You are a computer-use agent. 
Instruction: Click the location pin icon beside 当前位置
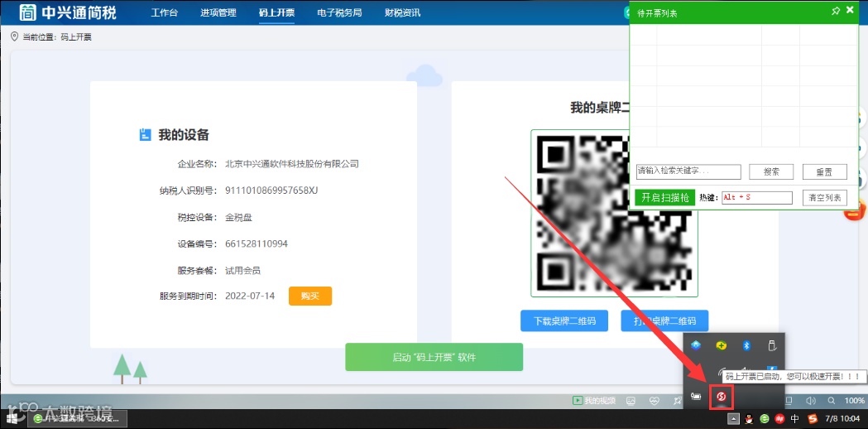(14, 36)
